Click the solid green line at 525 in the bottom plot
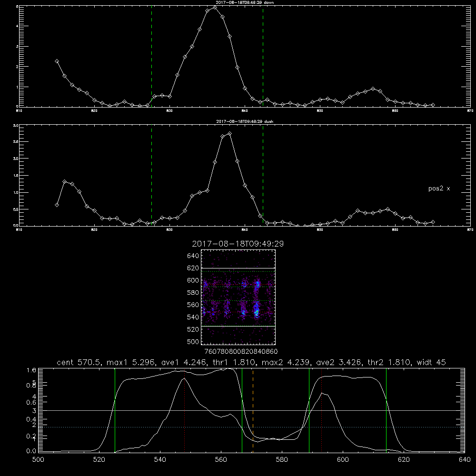 (x=115, y=410)
